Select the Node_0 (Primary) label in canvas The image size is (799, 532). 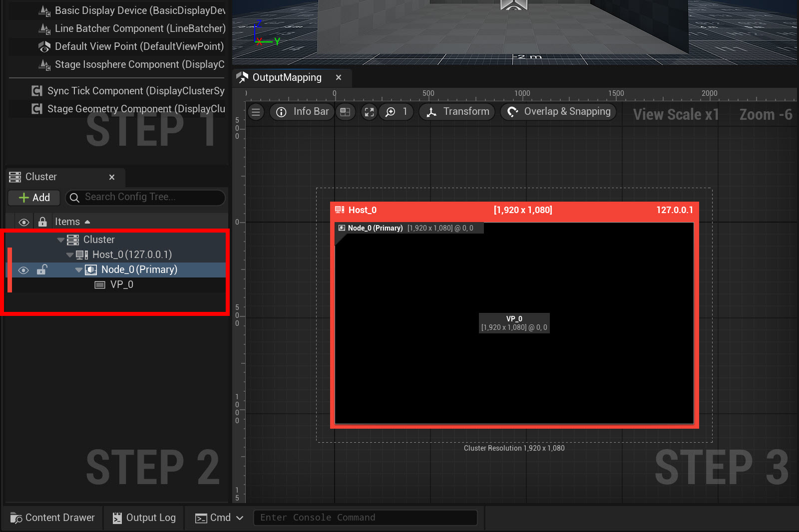click(x=375, y=228)
